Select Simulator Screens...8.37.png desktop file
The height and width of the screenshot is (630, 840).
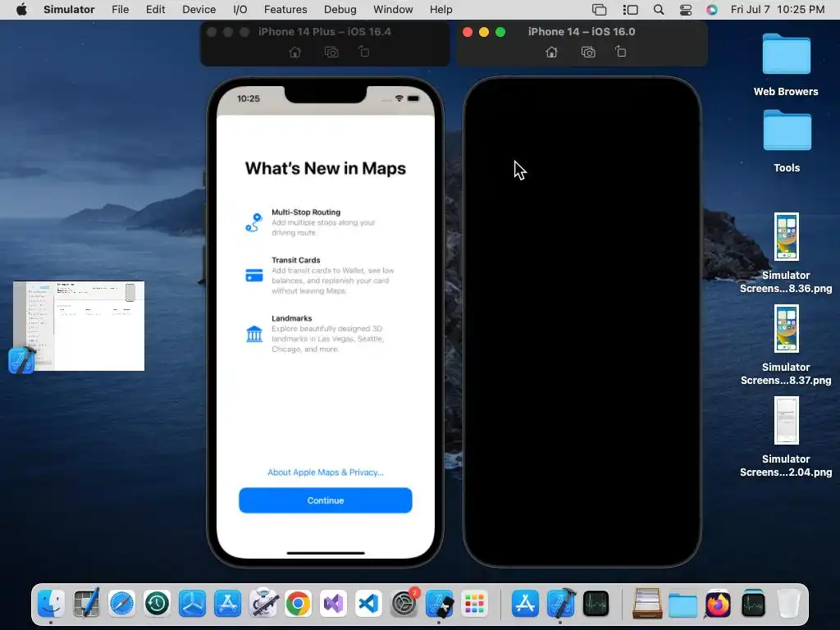pyautogui.click(x=786, y=345)
